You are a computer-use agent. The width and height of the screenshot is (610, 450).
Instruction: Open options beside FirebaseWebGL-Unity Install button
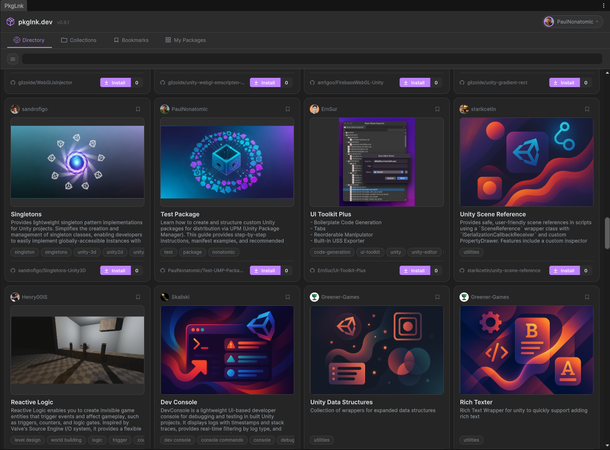[436, 82]
